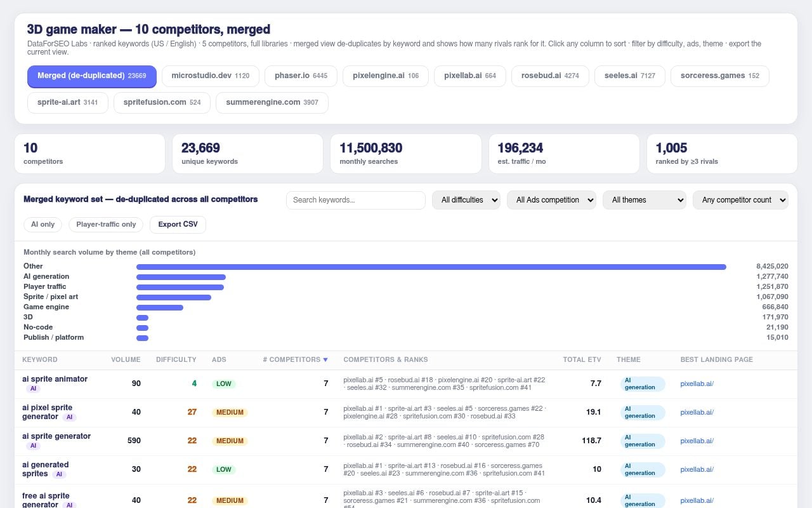The width and height of the screenshot is (812, 508).
Task: Open the All themes filter
Action: (645, 200)
